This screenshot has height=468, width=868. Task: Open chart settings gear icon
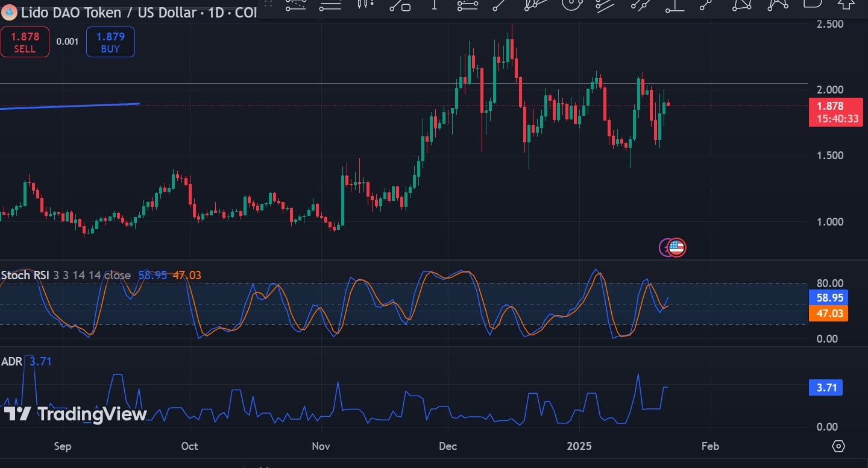[x=838, y=446]
